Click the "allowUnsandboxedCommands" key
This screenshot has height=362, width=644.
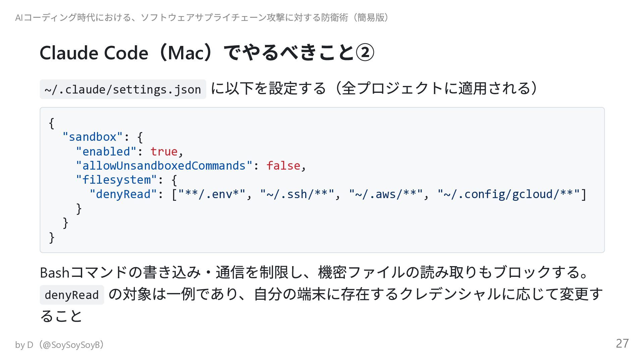point(164,166)
